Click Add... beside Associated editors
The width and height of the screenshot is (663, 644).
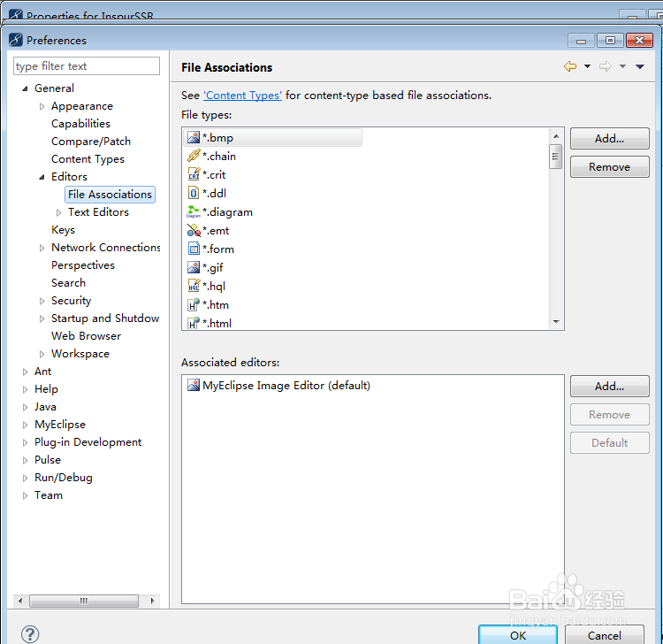[609, 386]
